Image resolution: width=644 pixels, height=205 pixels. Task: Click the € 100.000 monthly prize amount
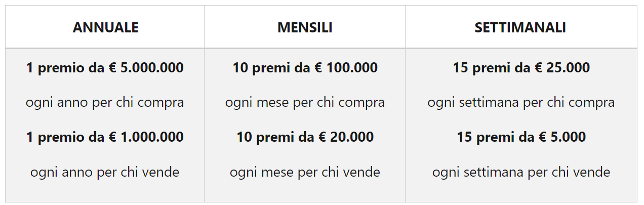click(349, 67)
